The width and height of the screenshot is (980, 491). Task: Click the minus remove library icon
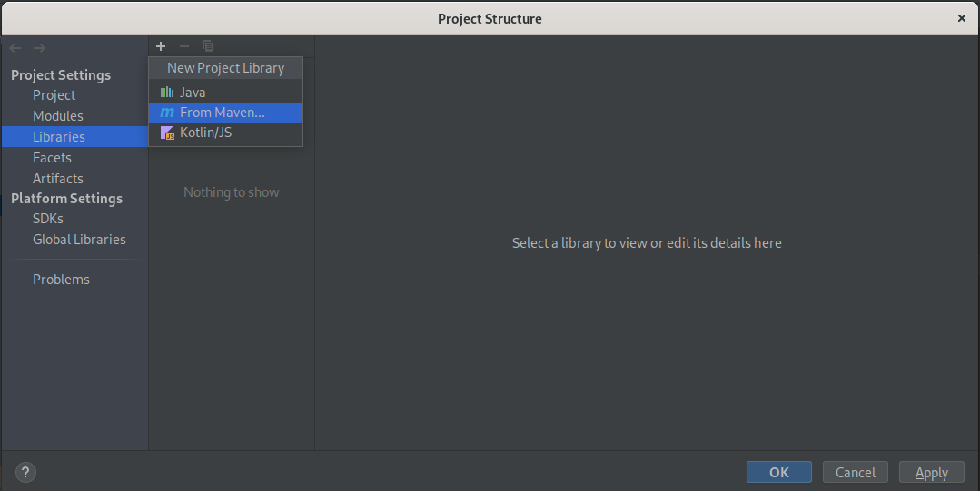tap(183, 46)
